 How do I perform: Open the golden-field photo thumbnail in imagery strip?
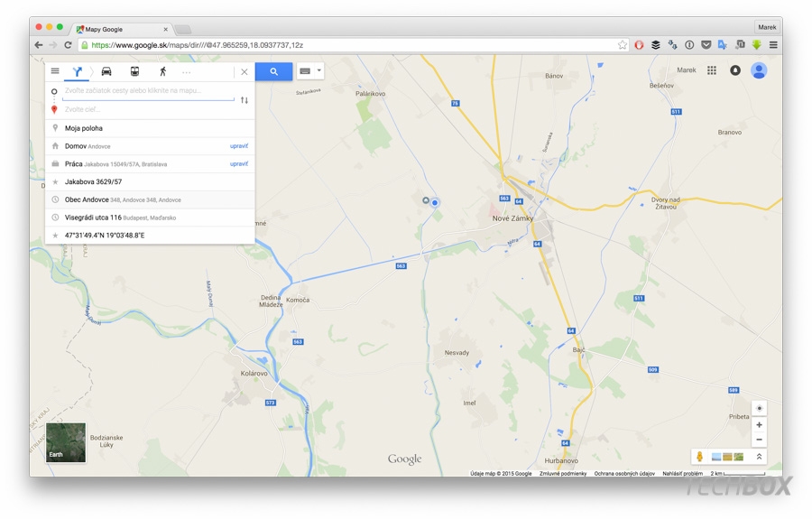[727, 457]
